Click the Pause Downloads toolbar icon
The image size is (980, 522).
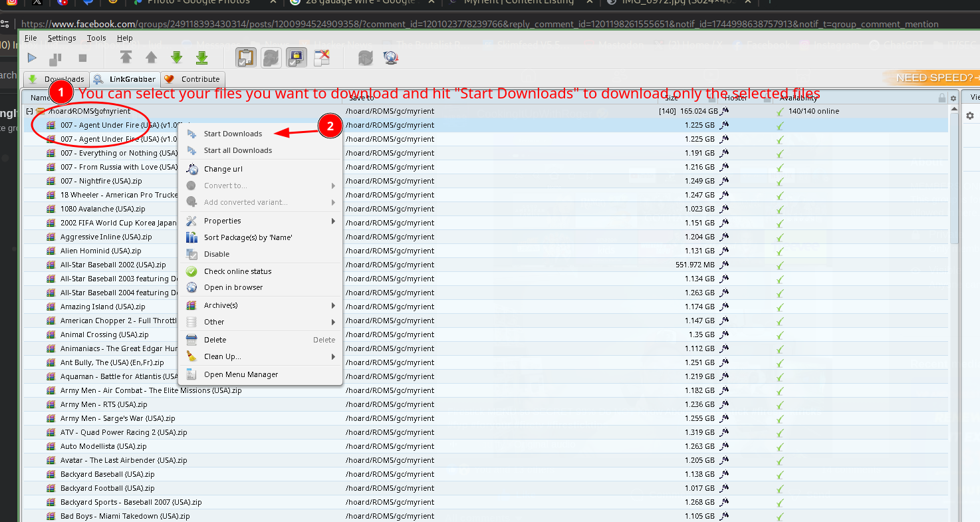(x=57, y=59)
